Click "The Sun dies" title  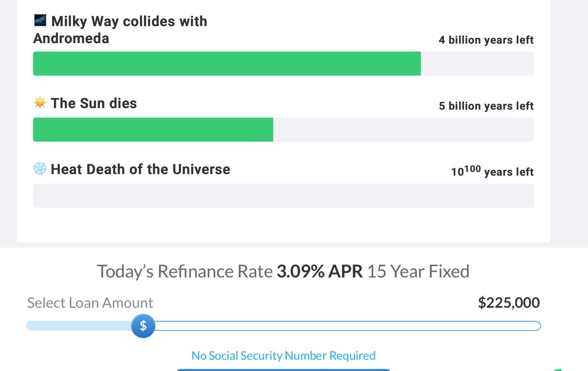pyautogui.click(x=94, y=103)
